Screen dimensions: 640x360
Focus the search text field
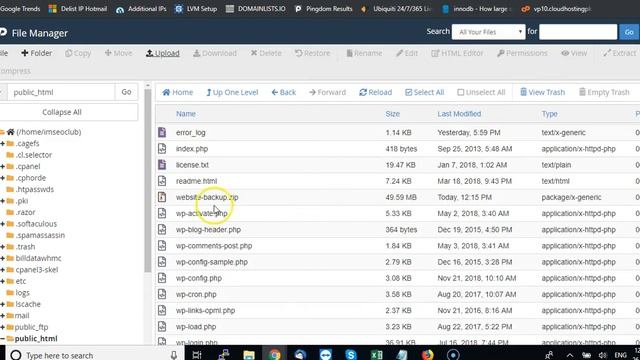coord(578,32)
